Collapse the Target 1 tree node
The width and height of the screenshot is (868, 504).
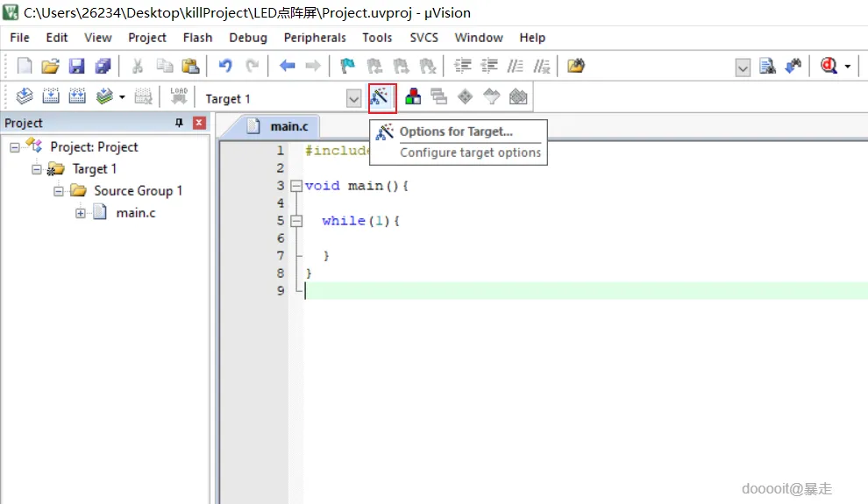click(37, 169)
